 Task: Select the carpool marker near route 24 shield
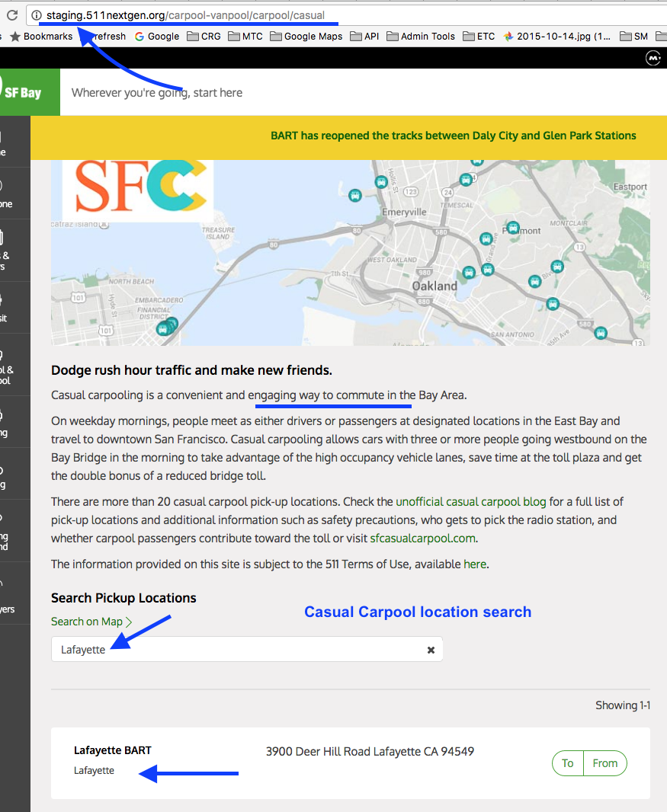tap(466, 180)
